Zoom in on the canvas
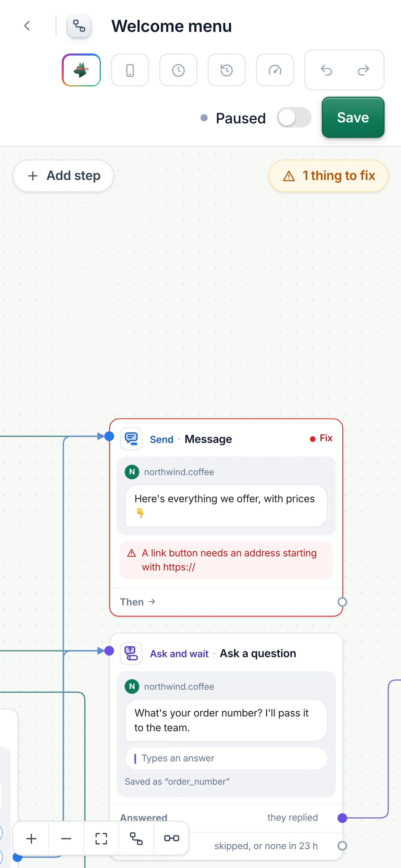 click(x=32, y=839)
